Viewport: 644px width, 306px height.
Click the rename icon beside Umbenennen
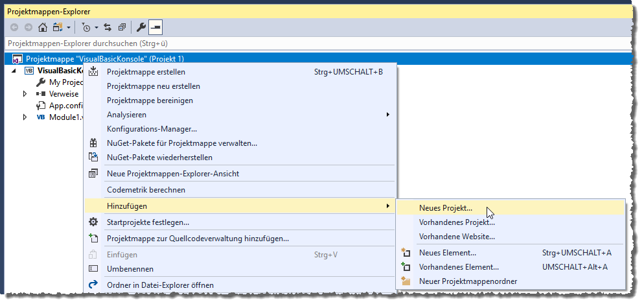94,268
